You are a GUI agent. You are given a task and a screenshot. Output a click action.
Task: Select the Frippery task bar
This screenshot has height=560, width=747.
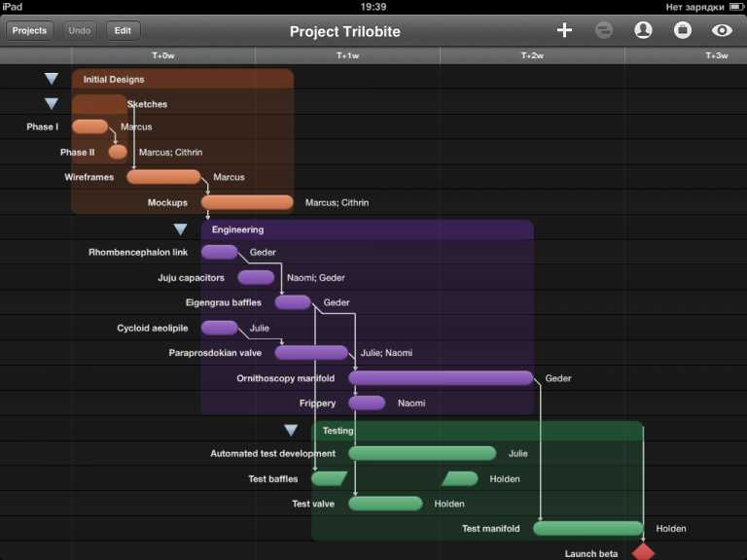coord(367,402)
